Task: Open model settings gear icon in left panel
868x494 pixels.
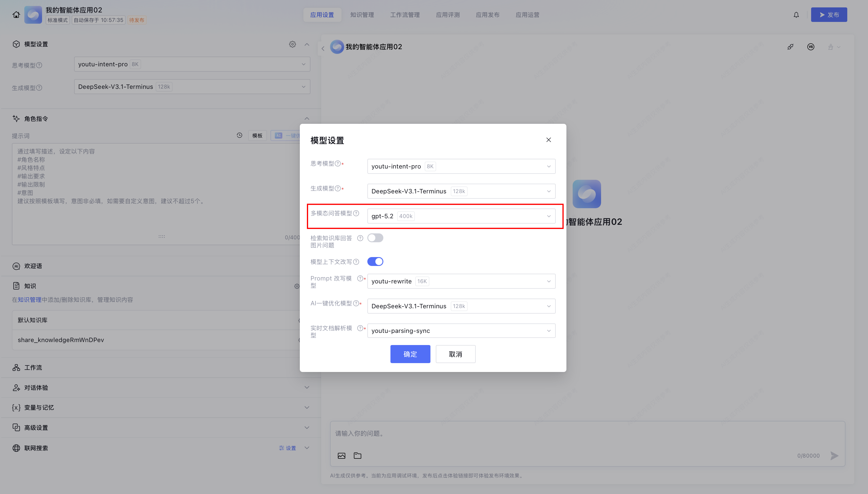Action: click(292, 44)
